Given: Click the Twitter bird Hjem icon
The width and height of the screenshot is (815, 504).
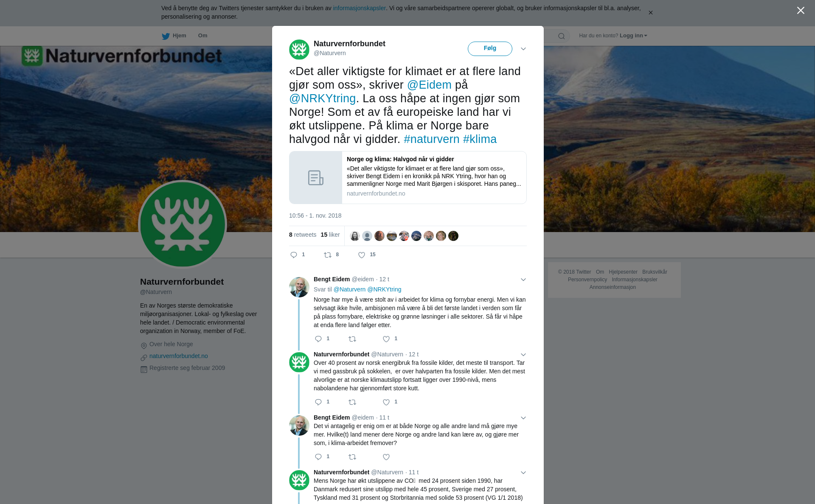Looking at the screenshot, I should point(166,36).
